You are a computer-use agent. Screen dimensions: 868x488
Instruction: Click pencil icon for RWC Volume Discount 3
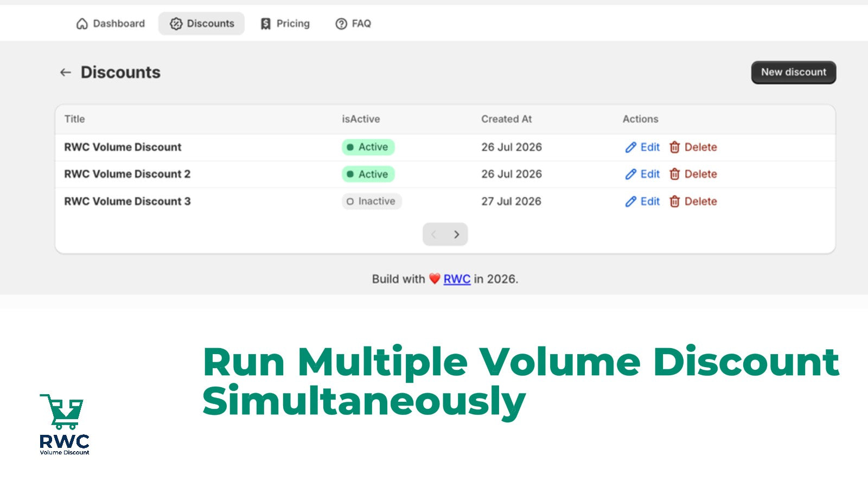click(x=630, y=202)
